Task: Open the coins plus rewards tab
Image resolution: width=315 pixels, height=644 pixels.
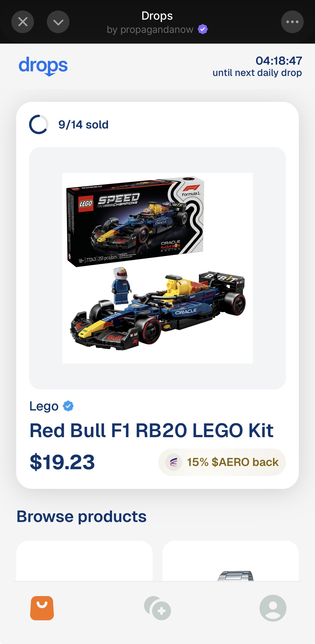Action: pyautogui.click(x=157, y=608)
